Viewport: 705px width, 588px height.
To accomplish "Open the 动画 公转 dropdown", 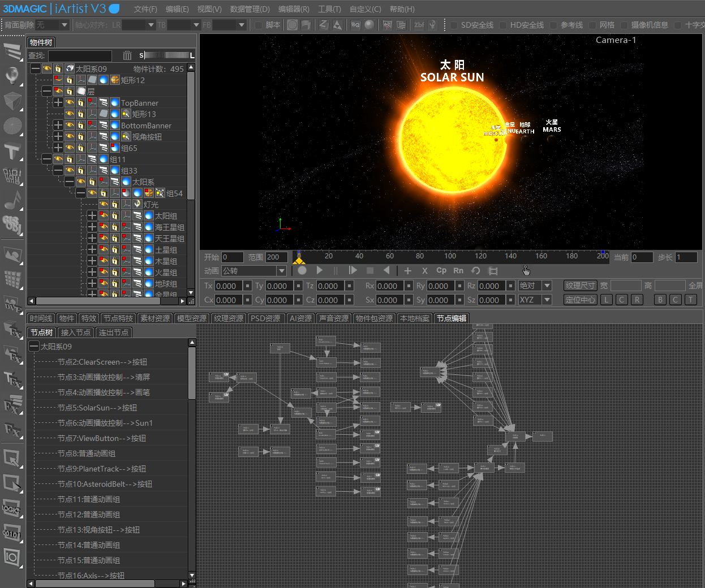I will tap(281, 271).
